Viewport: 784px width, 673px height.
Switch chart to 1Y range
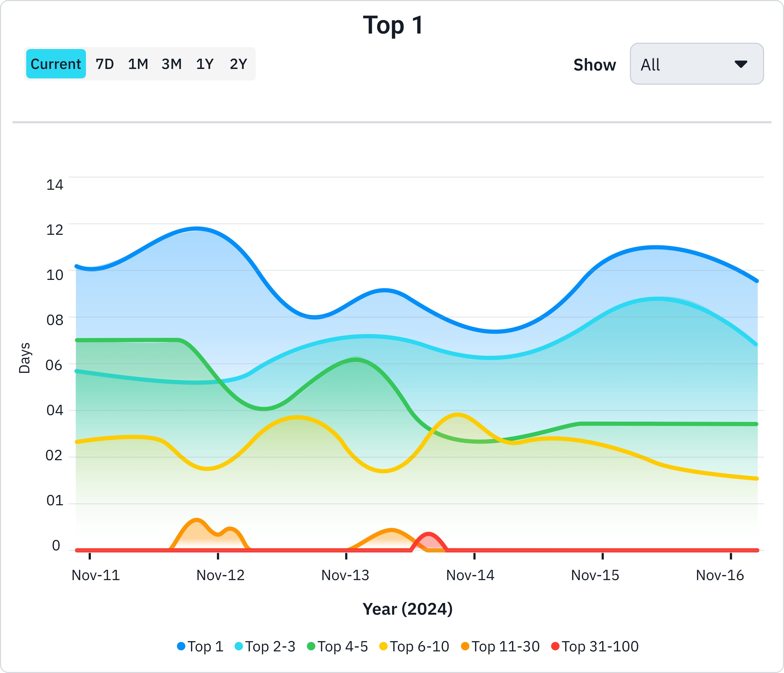point(205,64)
